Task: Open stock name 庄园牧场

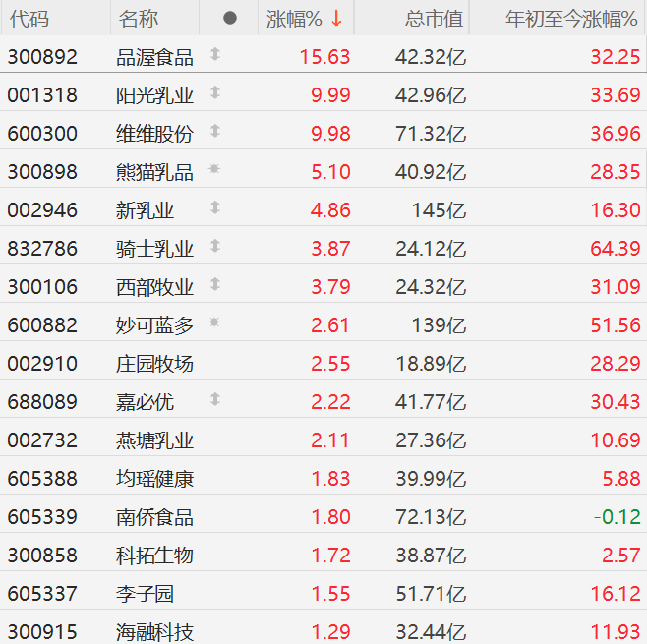Action: 154,364
